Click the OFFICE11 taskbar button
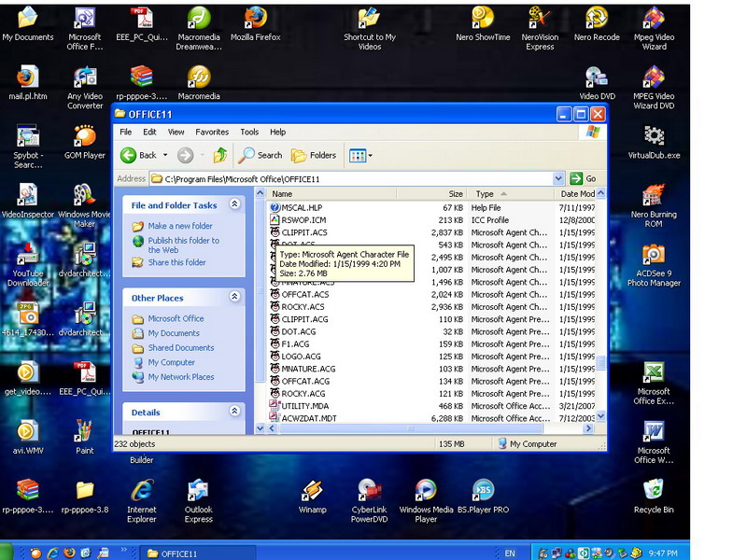 198,553
